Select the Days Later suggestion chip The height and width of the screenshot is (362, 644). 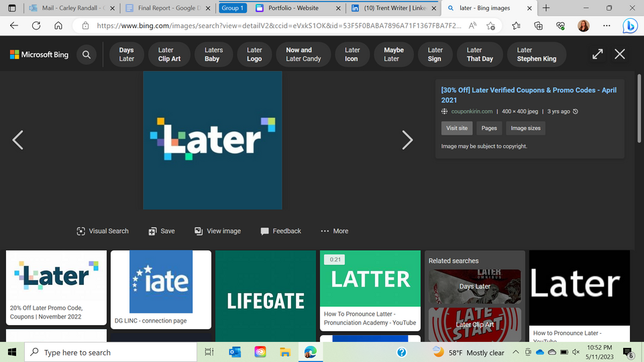(127, 54)
